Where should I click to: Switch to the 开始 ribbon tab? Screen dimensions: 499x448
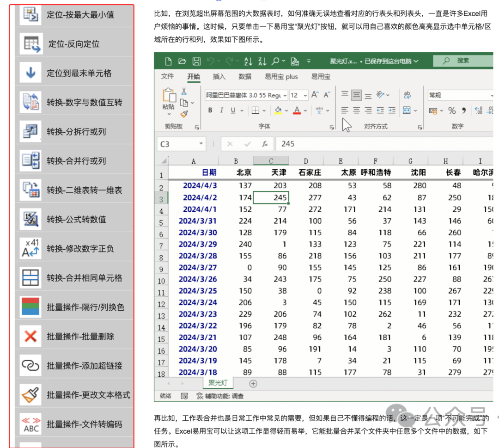pos(194,76)
